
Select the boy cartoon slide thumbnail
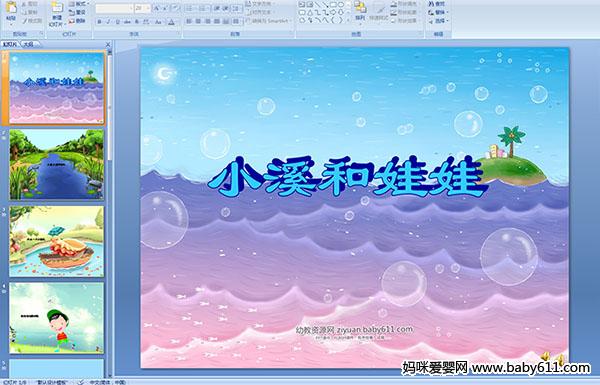pos(57,318)
